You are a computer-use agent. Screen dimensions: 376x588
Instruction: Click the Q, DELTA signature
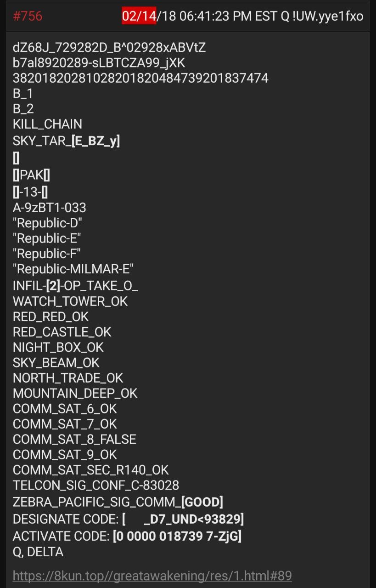tap(38, 552)
